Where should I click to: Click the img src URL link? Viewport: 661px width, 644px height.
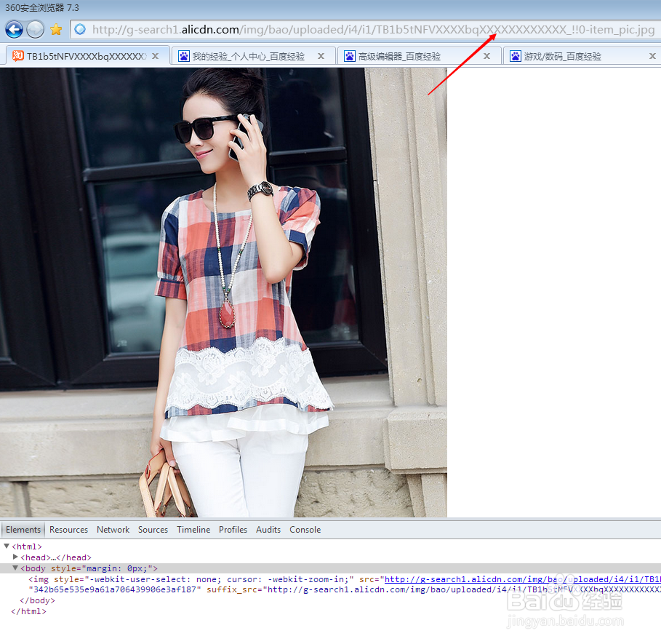522,579
